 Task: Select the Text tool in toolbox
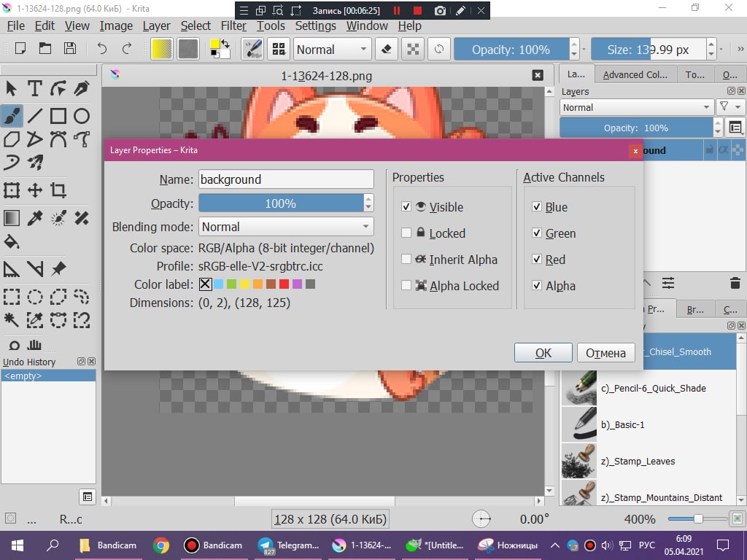click(x=35, y=88)
